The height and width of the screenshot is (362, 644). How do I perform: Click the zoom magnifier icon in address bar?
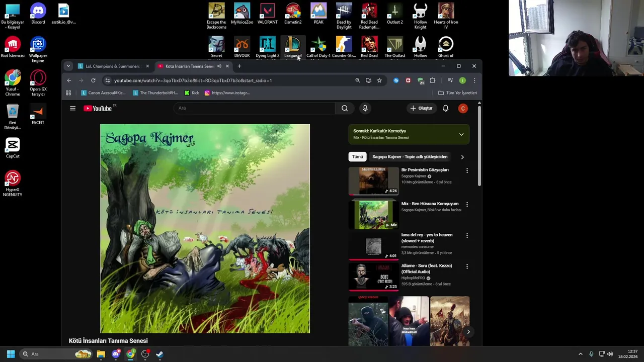(358, 80)
